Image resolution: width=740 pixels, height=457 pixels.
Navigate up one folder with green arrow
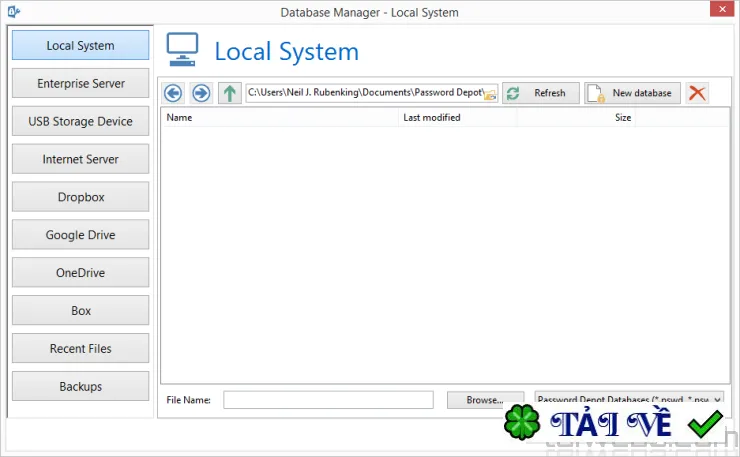click(x=230, y=93)
